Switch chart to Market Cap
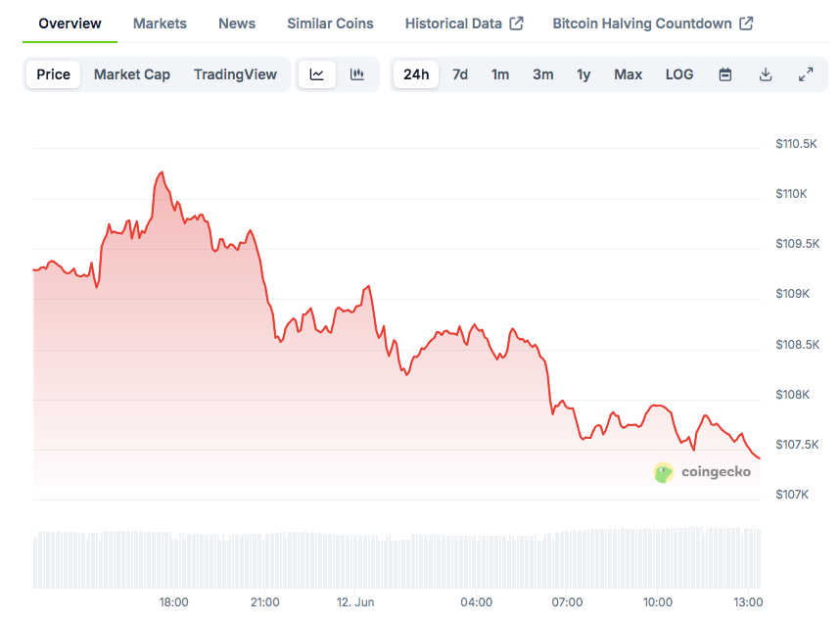840x624 pixels. [x=132, y=74]
